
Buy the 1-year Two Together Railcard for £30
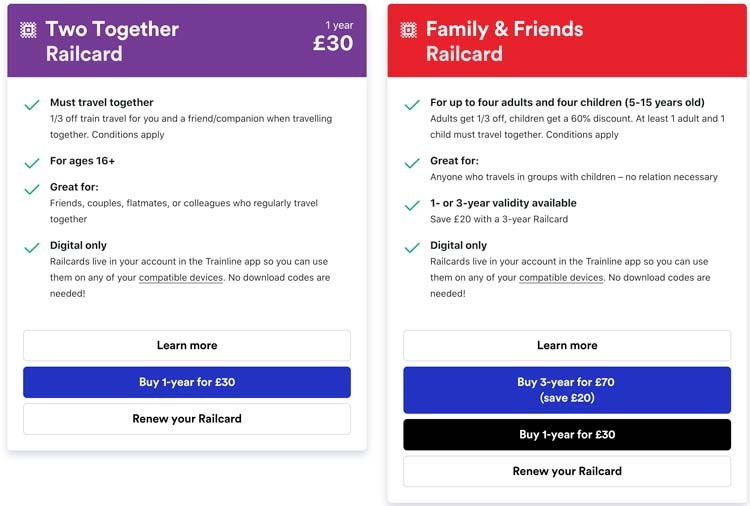[187, 382]
